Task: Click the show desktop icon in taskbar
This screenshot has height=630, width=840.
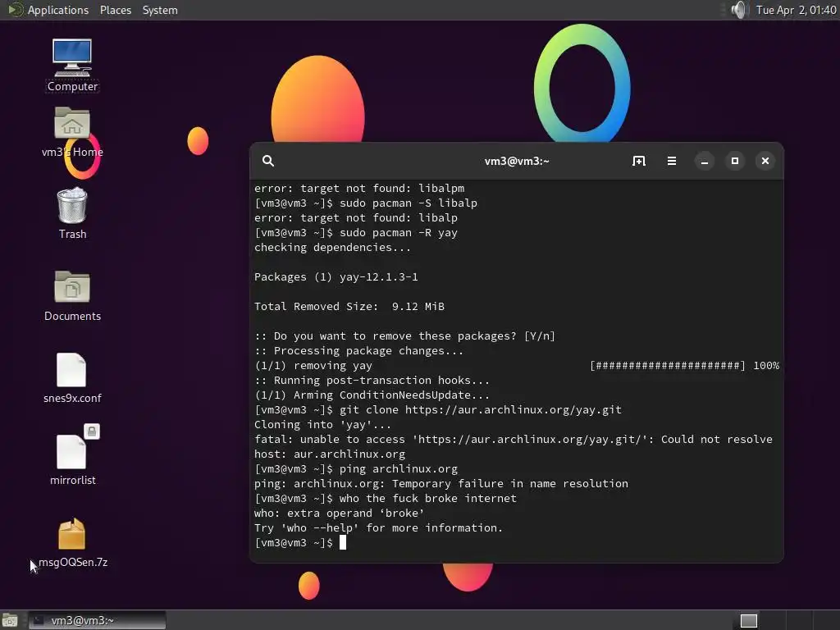Action: tap(10, 620)
